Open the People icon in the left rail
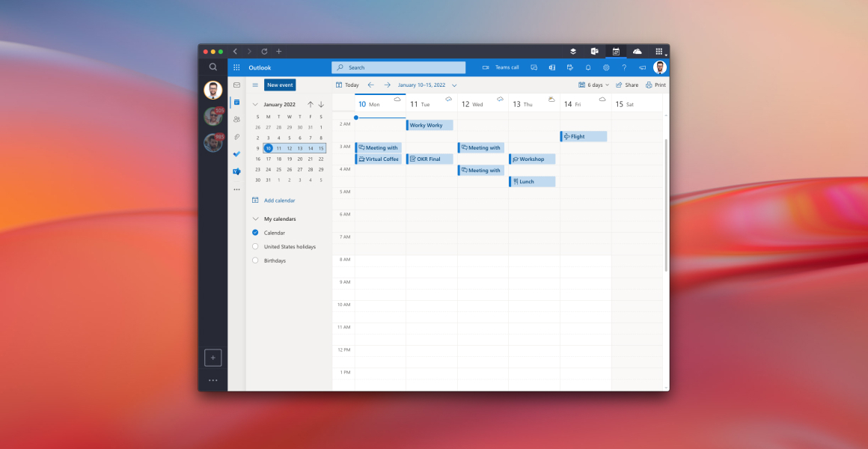Viewport: 868px width, 449px height. 236,119
